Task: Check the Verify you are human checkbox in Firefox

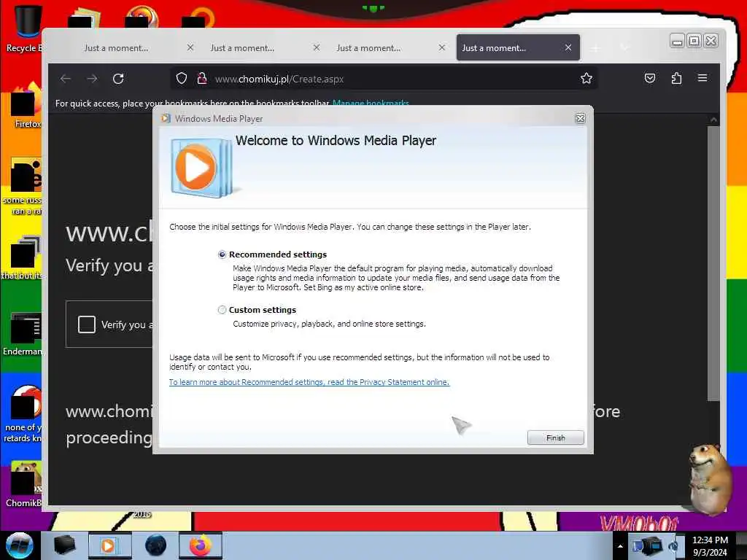Action: point(87,324)
